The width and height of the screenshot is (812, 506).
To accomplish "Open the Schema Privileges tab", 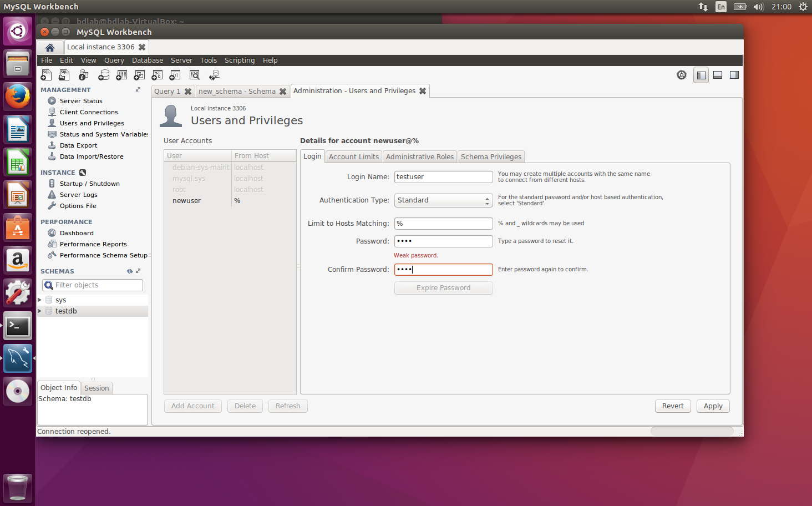I will pos(491,157).
